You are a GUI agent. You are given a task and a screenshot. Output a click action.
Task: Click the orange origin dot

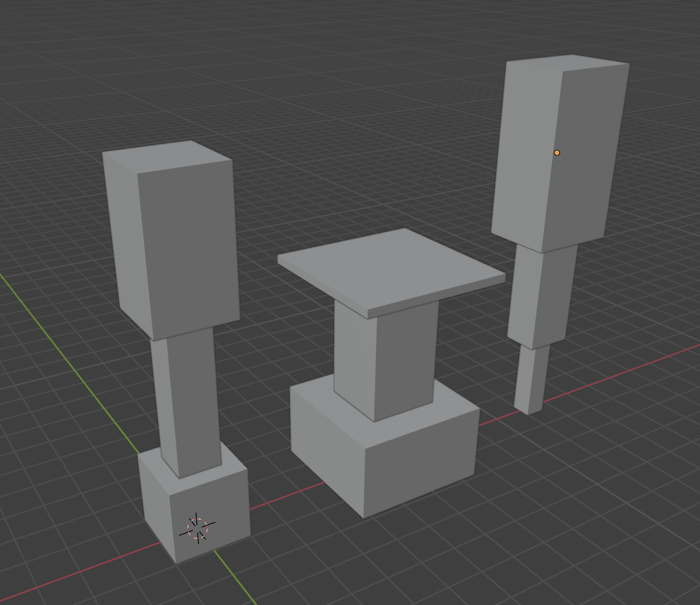click(x=557, y=153)
